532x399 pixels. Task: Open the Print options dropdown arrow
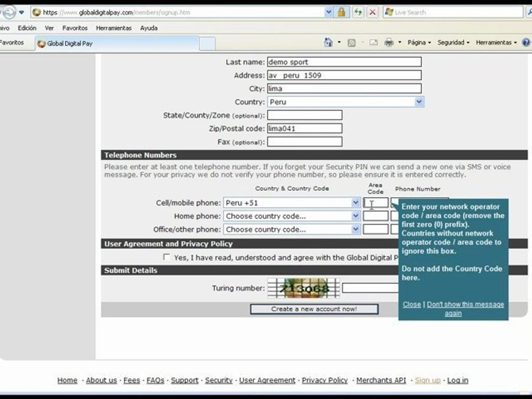tap(400, 43)
